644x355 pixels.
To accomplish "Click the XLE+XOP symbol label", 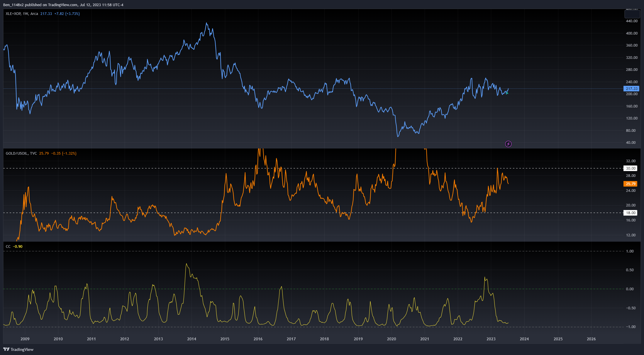I will click(x=13, y=14).
